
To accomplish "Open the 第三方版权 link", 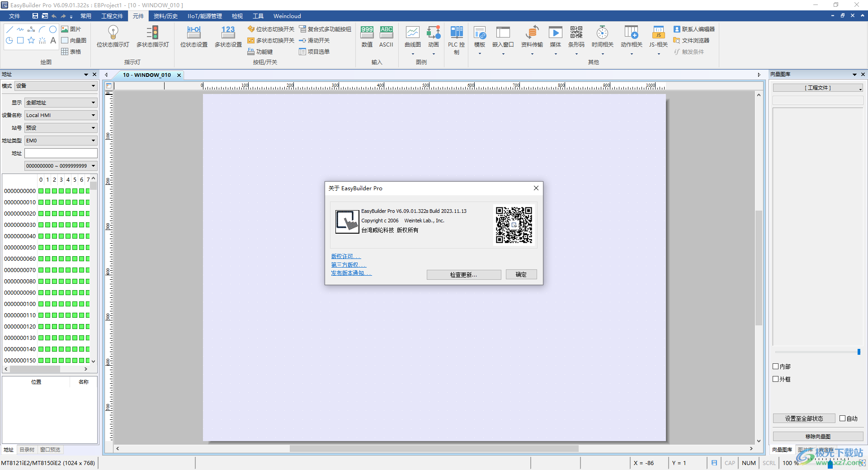I will [349, 265].
